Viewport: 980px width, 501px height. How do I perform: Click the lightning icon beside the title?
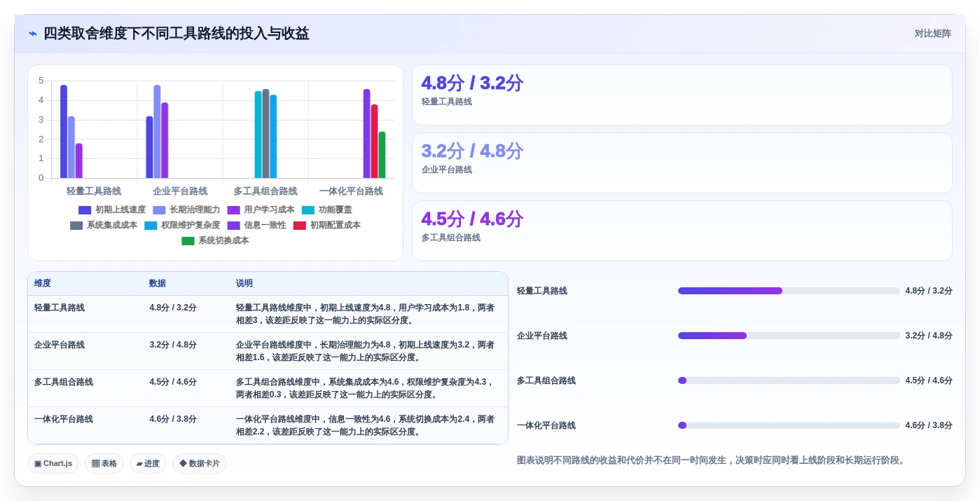point(33,34)
